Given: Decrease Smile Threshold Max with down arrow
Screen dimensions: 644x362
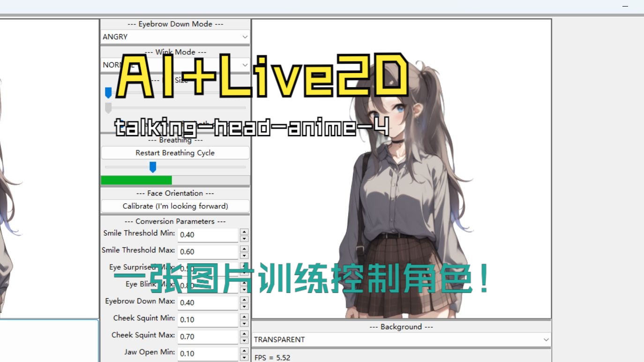Looking at the screenshot, I should tap(244, 255).
